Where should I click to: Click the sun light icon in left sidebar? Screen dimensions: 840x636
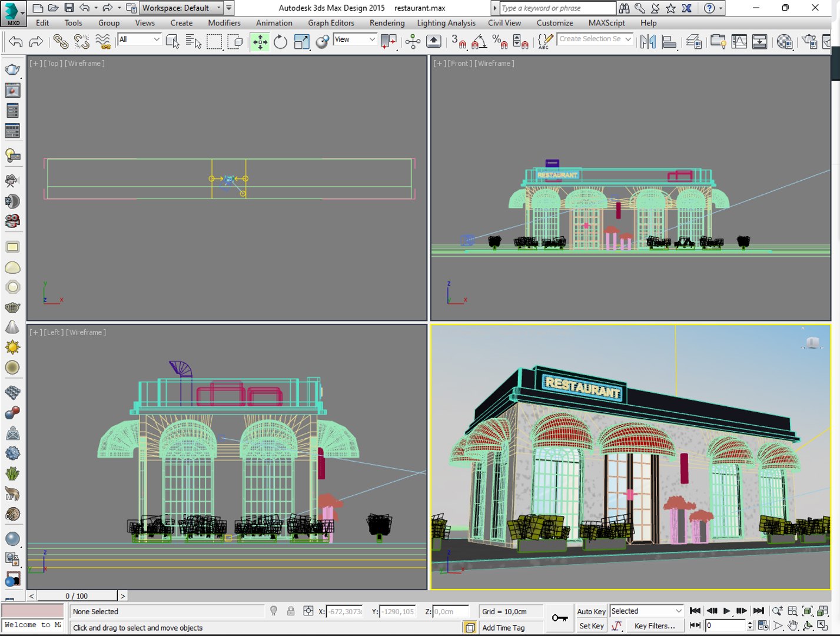pos(12,347)
